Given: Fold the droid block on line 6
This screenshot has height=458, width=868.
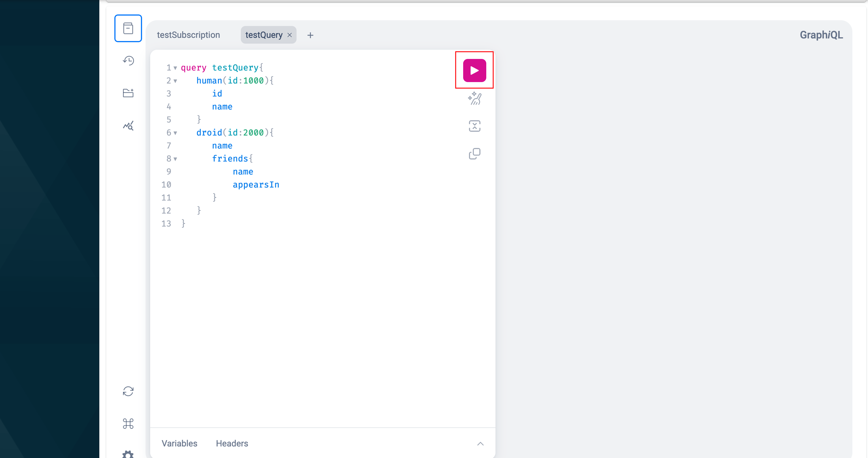Looking at the screenshot, I should click(175, 133).
